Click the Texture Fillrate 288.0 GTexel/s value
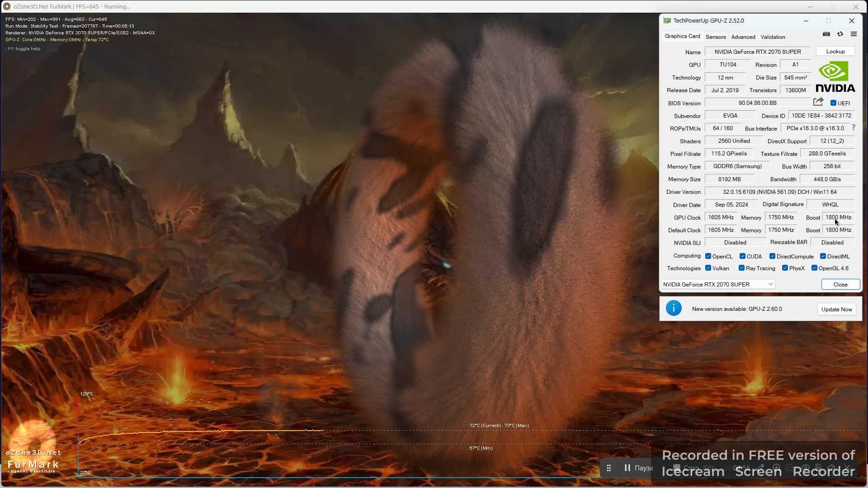The height and width of the screenshot is (488, 868). [x=827, y=154]
